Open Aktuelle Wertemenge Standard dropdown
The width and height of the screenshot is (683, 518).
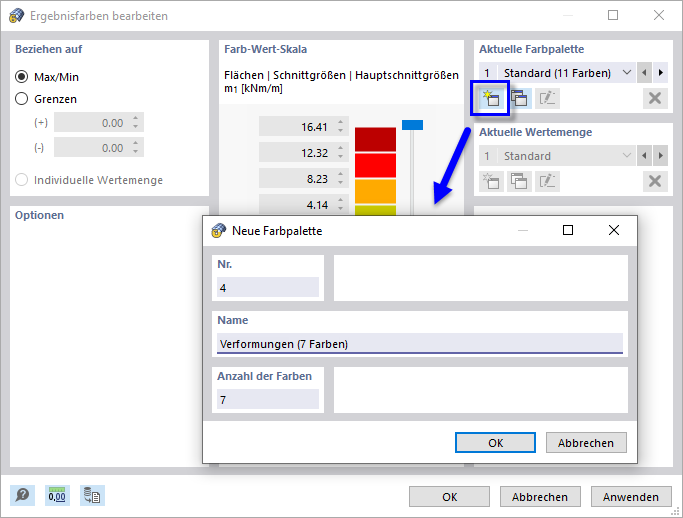pyautogui.click(x=557, y=156)
